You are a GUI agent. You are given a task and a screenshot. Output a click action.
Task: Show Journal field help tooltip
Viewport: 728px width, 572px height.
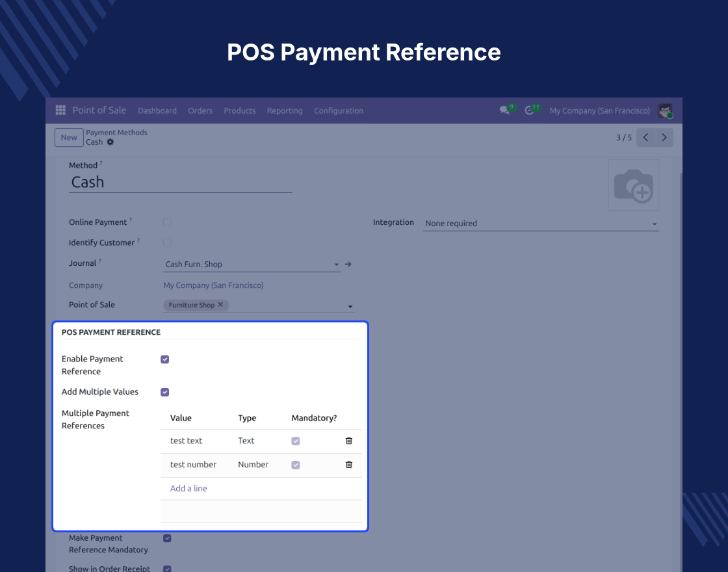pyautogui.click(x=100, y=261)
